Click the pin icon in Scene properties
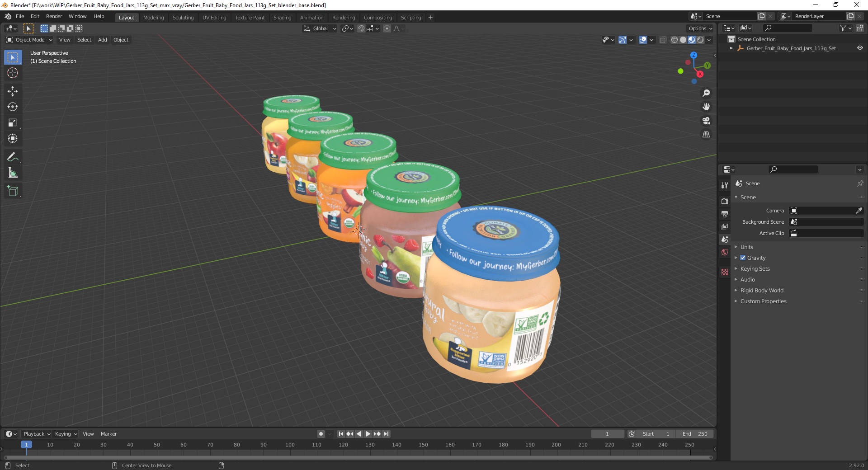 [x=860, y=183]
